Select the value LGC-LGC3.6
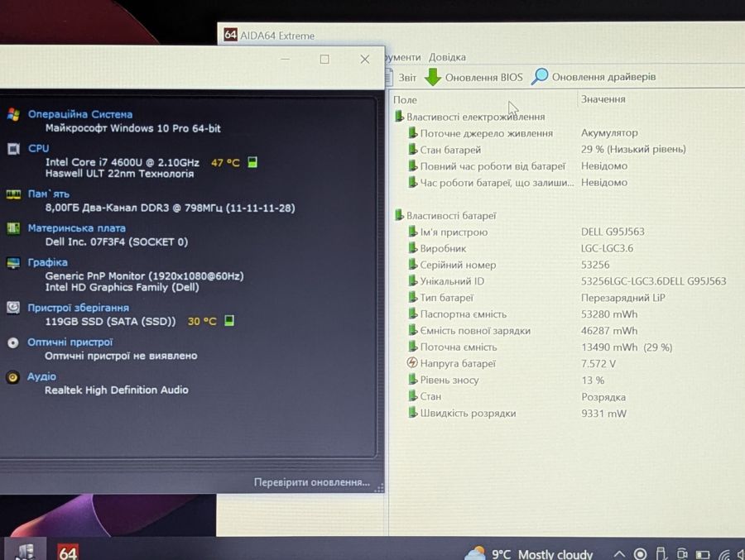 pos(607,248)
